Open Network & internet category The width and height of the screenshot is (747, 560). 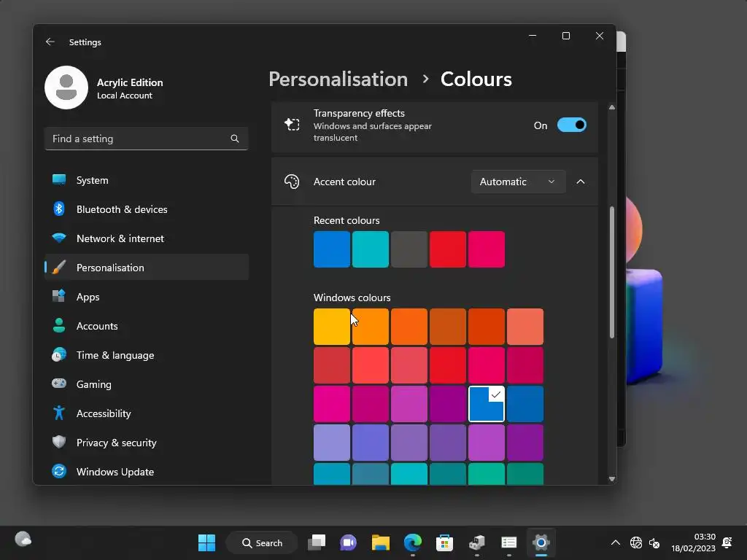pos(147,238)
